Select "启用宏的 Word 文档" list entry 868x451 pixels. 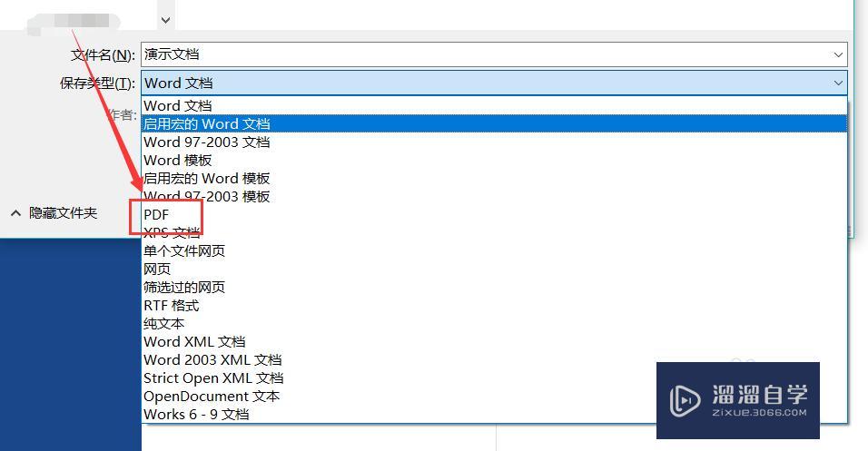coord(494,124)
